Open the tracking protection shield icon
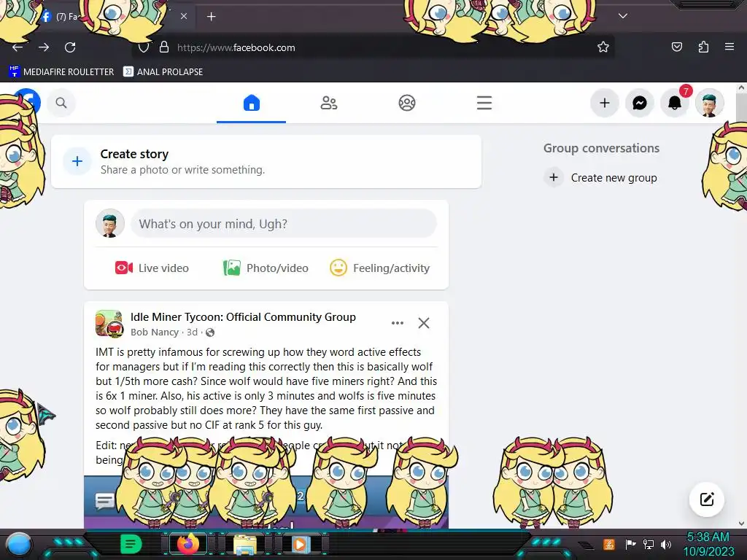Image resolution: width=747 pixels, height=560 pixels. (x=144, y=47)
